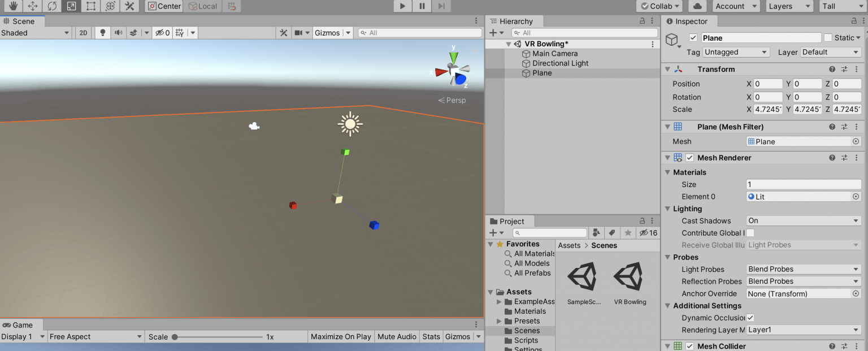Screen dimensions: 868x351
Task: Click the Maximize On Play button
Action: tap(341, 336)
